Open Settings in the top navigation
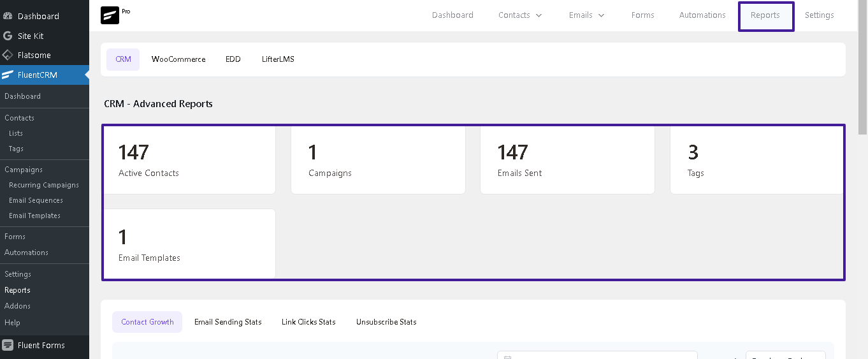Viewport: 868px width, 359px height. click(819, 15)
